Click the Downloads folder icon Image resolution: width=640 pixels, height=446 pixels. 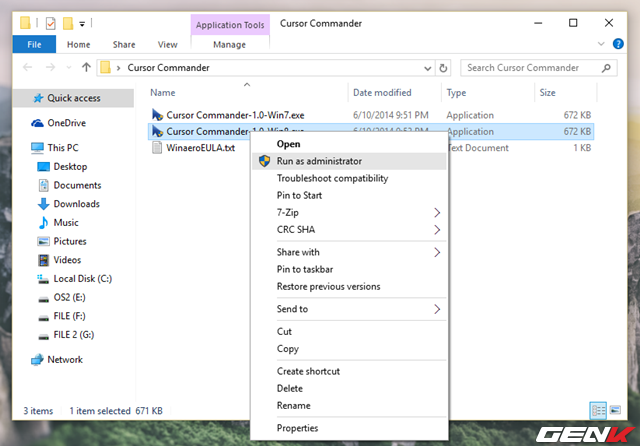(44, 204)
